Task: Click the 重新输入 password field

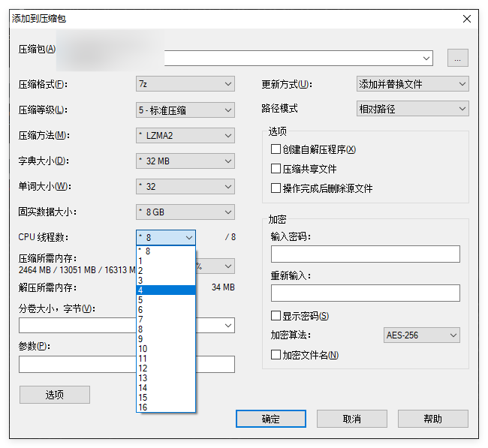Action: 366,293
